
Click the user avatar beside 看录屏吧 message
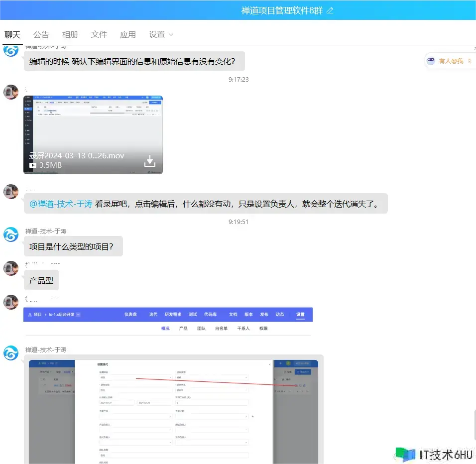point(11,192)
